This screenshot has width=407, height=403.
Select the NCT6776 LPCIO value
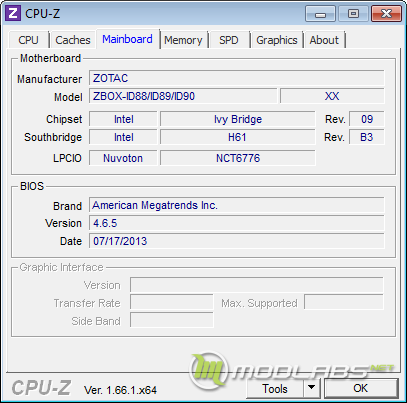(238, 158)
